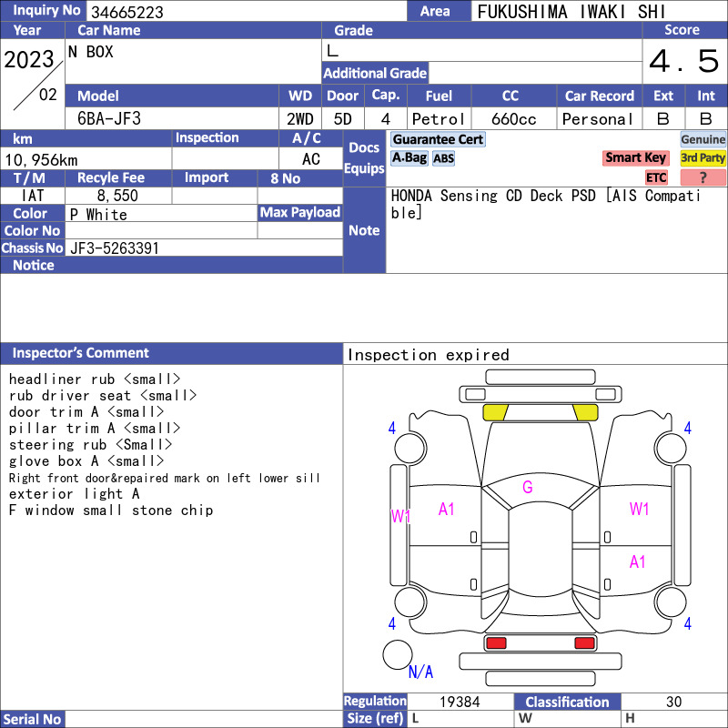Click the Score value 4.5
This screenshot has height=728, width=728.
point(684,61)
